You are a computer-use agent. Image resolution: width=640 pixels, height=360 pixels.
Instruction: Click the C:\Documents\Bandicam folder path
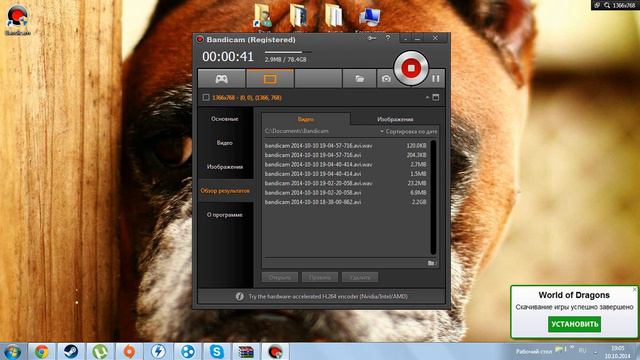click(297, 131)
